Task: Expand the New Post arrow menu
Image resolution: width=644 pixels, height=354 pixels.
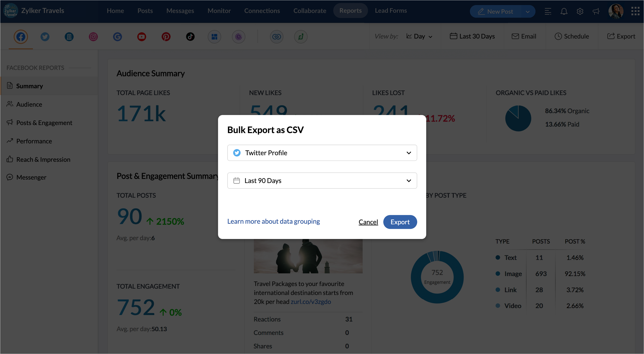Action: point(527,11)
